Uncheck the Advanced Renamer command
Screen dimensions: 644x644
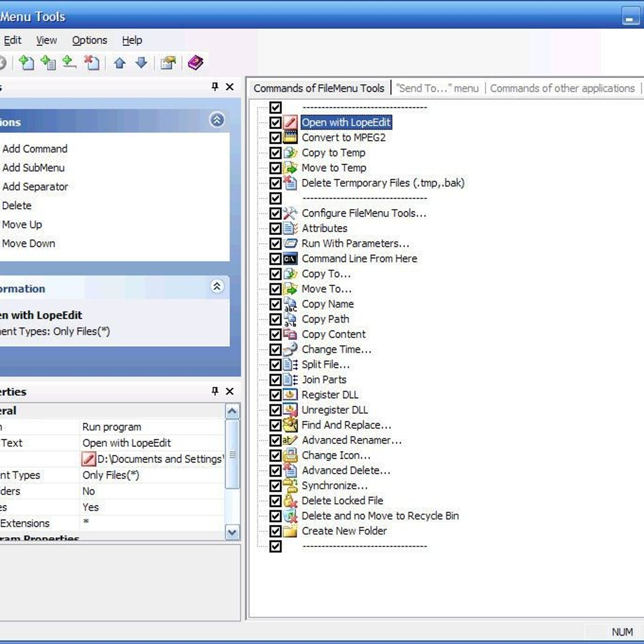(x=276, y=440)
